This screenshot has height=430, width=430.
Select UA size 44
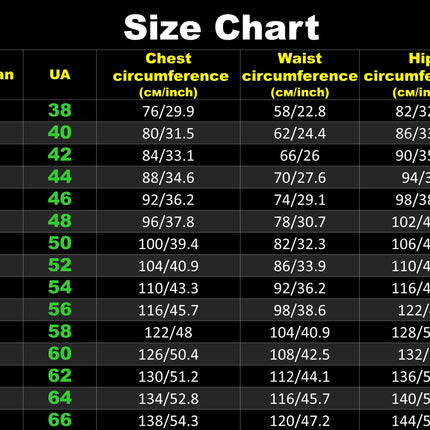coord(60,177)
